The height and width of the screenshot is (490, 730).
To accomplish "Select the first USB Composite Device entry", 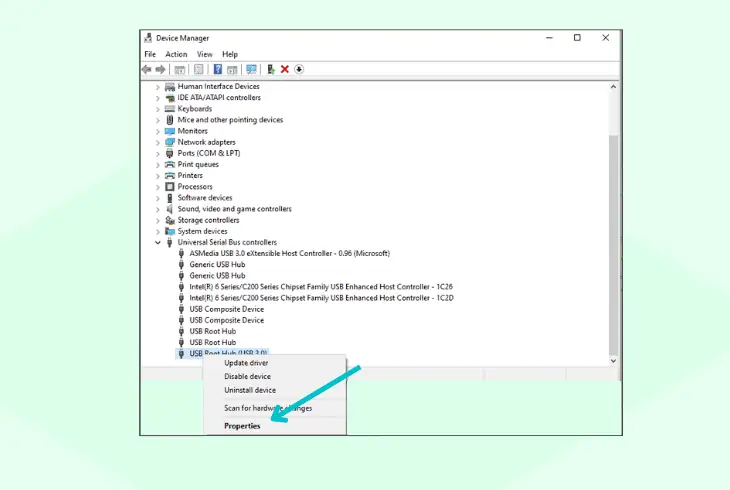I will click(x=226, y=309).
